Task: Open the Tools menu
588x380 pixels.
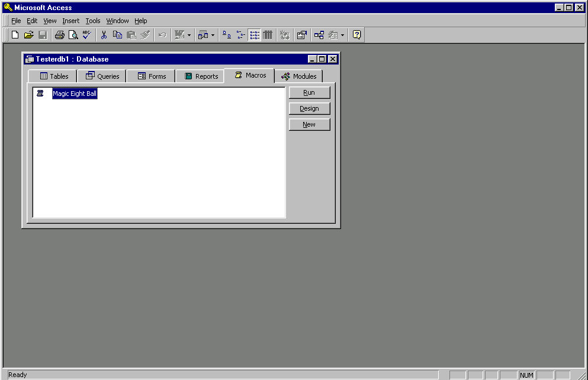Action: pyautogui.click(x=92, y=21)
